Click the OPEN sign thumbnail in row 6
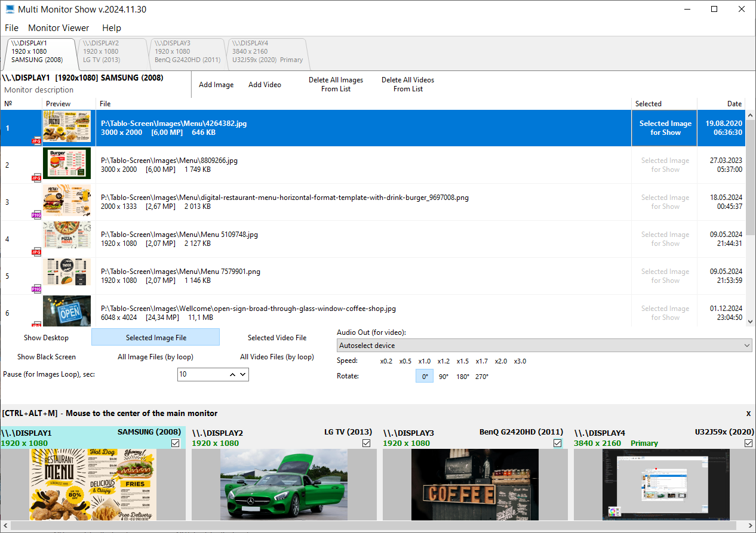Image resolution: width=756 pixels, height=533 pixels. tap(67, 311)
